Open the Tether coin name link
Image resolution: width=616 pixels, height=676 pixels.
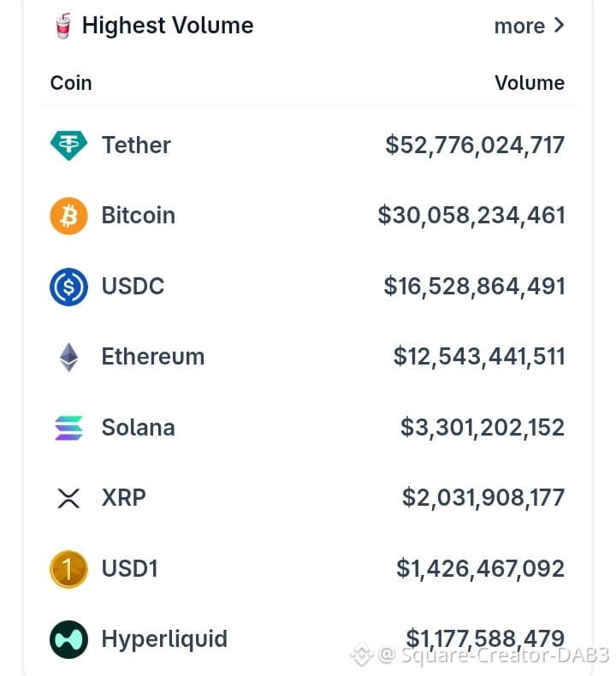[136, 145]
